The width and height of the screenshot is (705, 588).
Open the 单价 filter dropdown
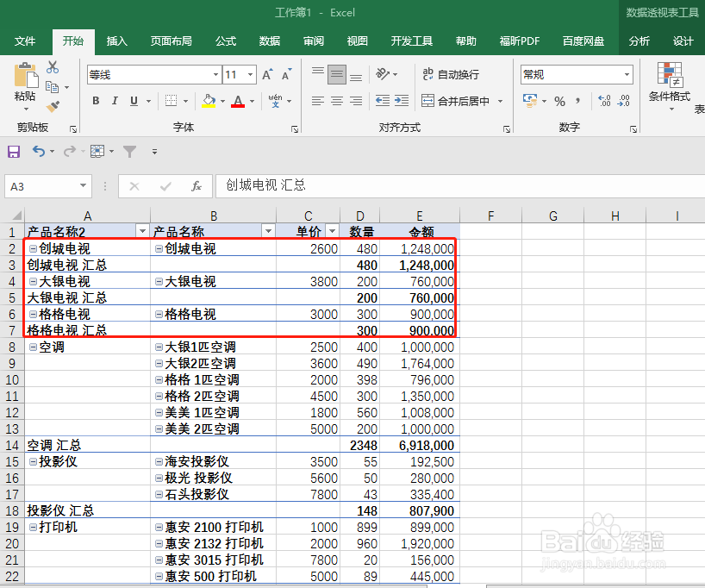click(333, 231)
